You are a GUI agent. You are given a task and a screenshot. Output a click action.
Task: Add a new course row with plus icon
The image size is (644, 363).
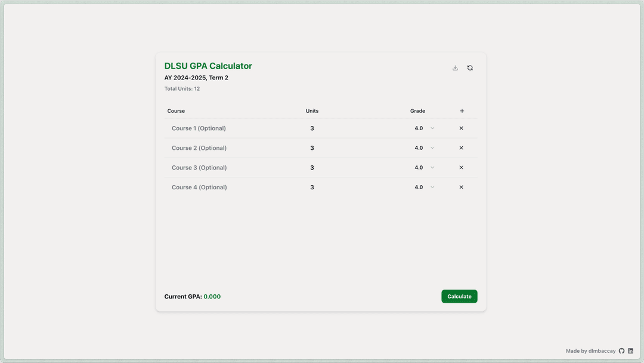point(462,111)
